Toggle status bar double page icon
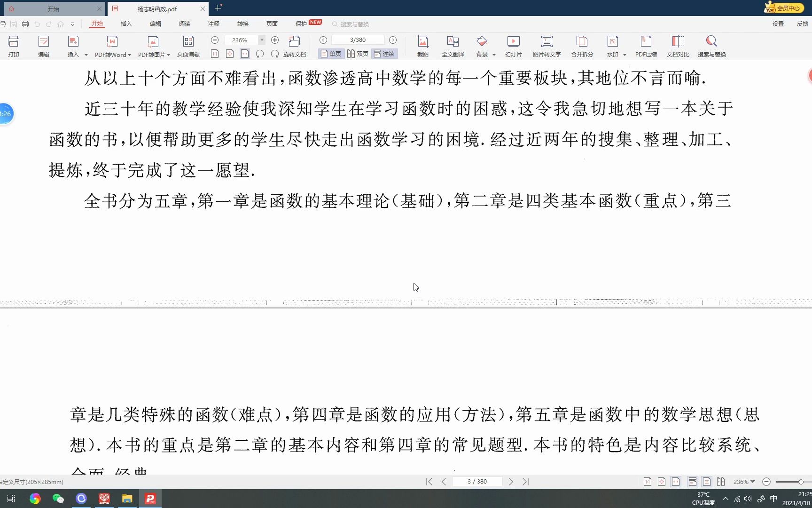Viewport: 812px width, 508px height. tap(721, 482)
